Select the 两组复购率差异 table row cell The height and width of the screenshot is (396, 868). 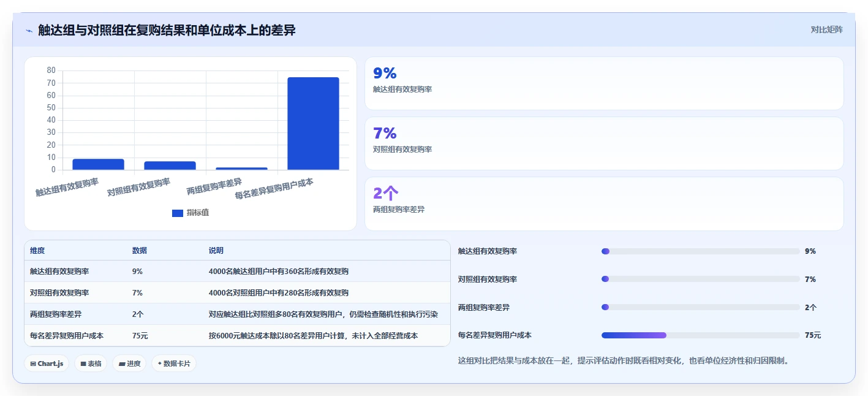pyautogui.click(x=56, y=314)
